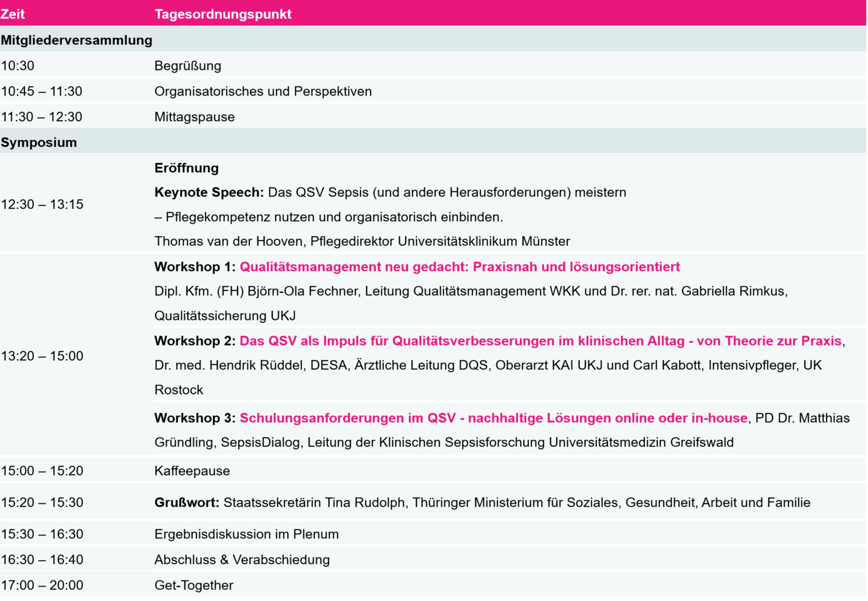Viewport: 868px width, 601px height.
Task: Click Abschluss & Verabschiedung entry
Action: pos(242,560)
